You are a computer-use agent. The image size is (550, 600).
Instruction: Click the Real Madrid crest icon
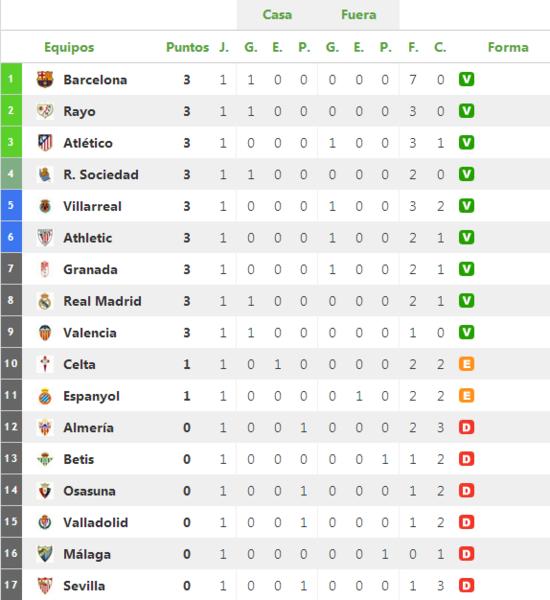click(x=45, y=301)
